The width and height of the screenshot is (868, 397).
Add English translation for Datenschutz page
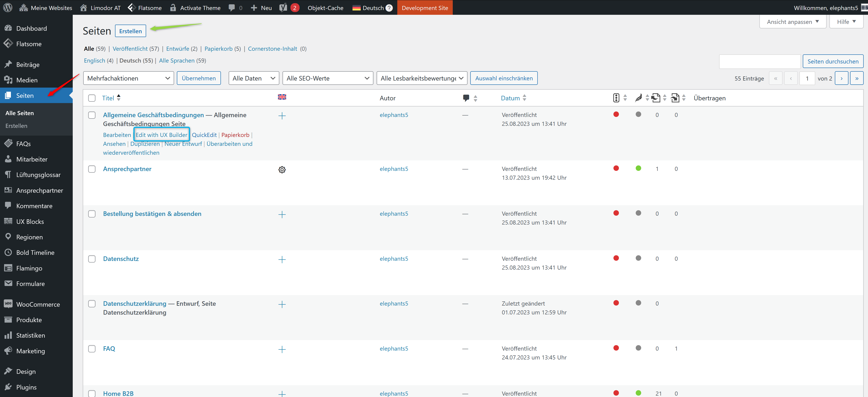(x=282, y=259)
